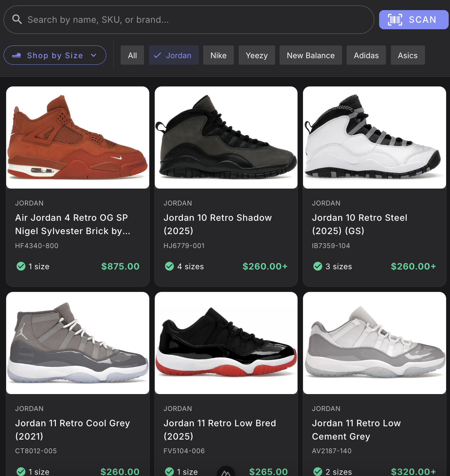
Task: Click the magnifying glass search icon
Action: pyautogui.click(x=17, y=20)
